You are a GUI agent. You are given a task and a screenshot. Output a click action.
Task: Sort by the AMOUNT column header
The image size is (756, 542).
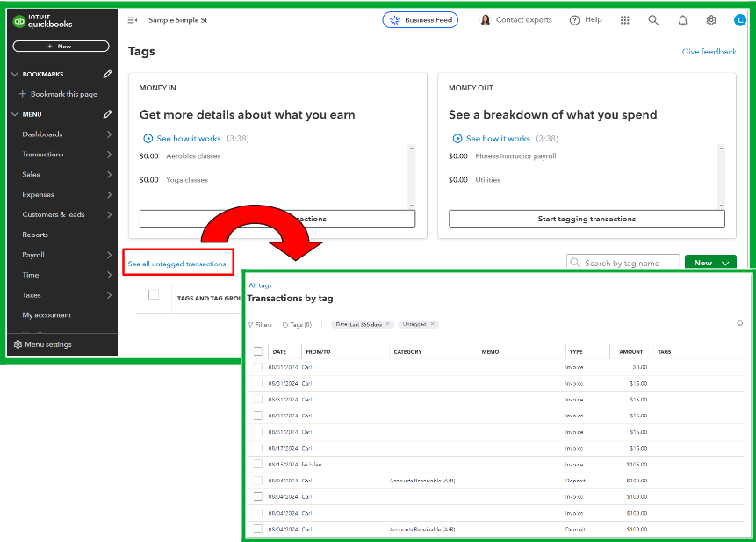click(631, 352)
